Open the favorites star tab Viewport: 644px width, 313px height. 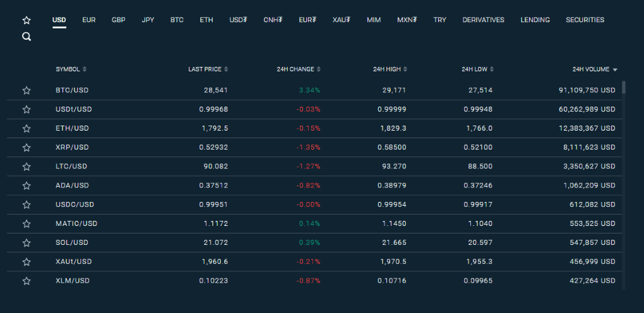point(27,20)
